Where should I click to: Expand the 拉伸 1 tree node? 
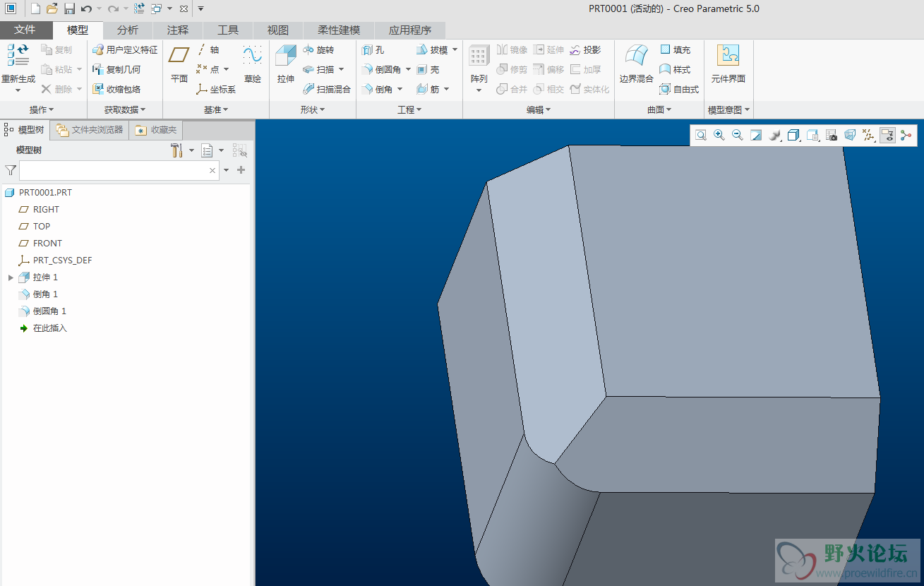tap(11, 277)
